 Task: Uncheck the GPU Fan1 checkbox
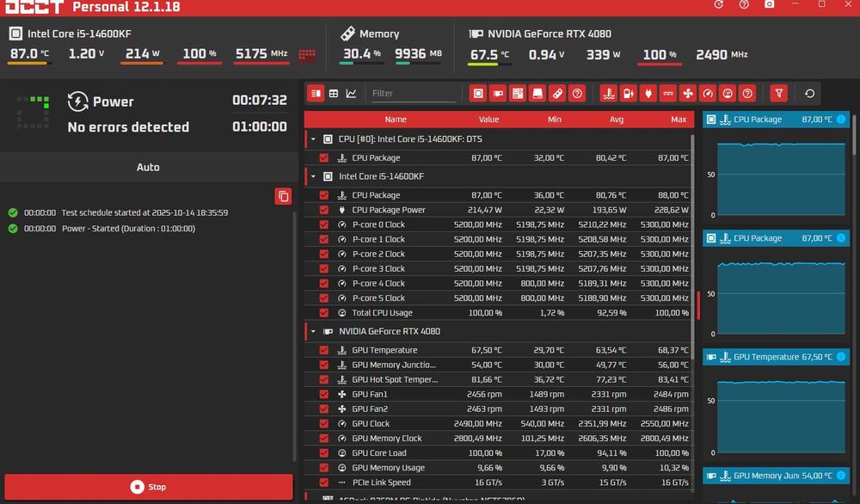click(323, 394)
